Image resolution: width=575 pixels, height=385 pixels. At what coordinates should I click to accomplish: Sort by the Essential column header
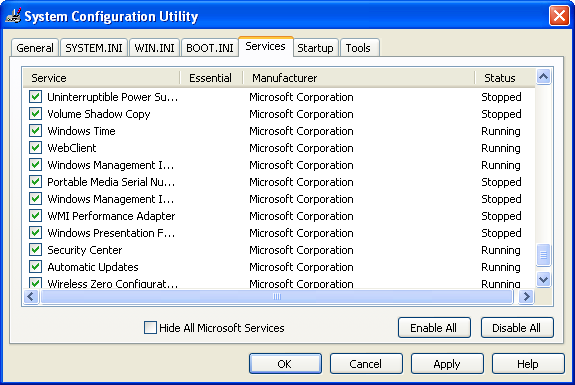pos(211,78)
